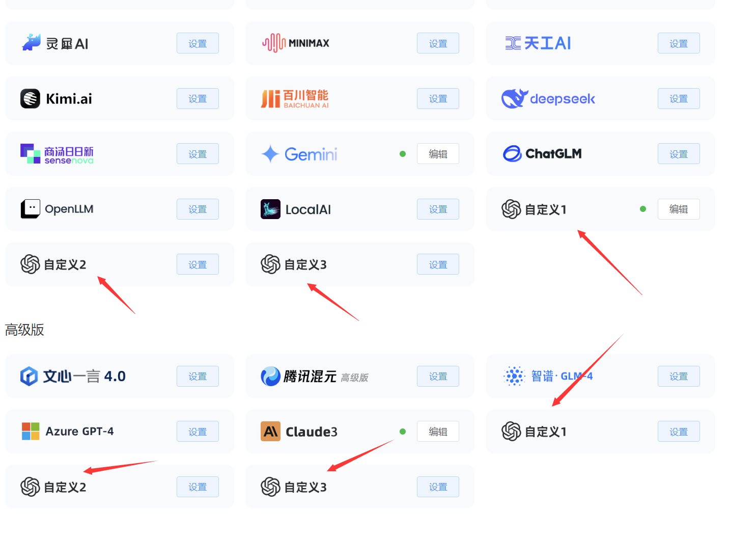756x538 pixels.
Task: Click the 智谱 GLM-4 dotted logo
Action: [514, 376]
